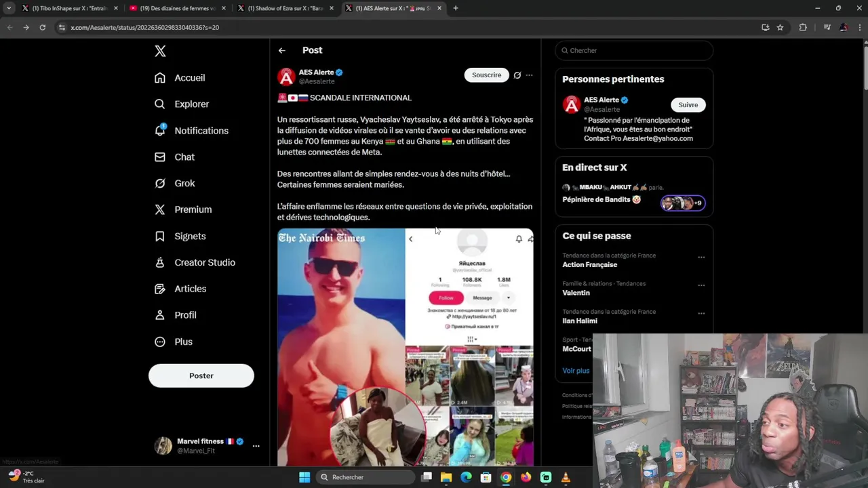Open the Valentin trend
This screenshot has width=868, height=488.
(576, 293)
